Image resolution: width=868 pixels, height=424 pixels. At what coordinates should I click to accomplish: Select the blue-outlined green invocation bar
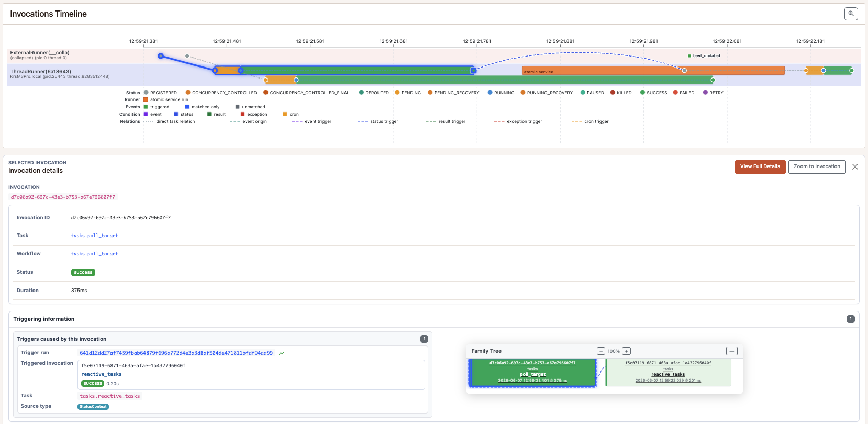[x=357, y=70]
